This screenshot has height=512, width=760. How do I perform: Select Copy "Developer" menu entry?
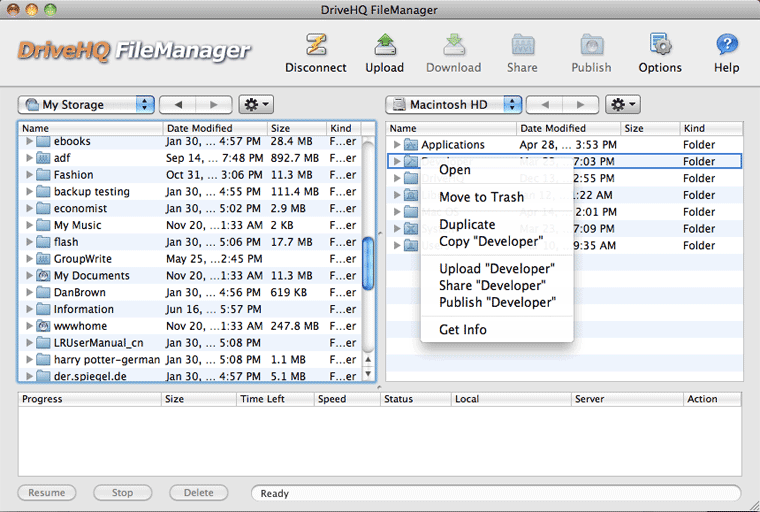click(x=497, y=241)
